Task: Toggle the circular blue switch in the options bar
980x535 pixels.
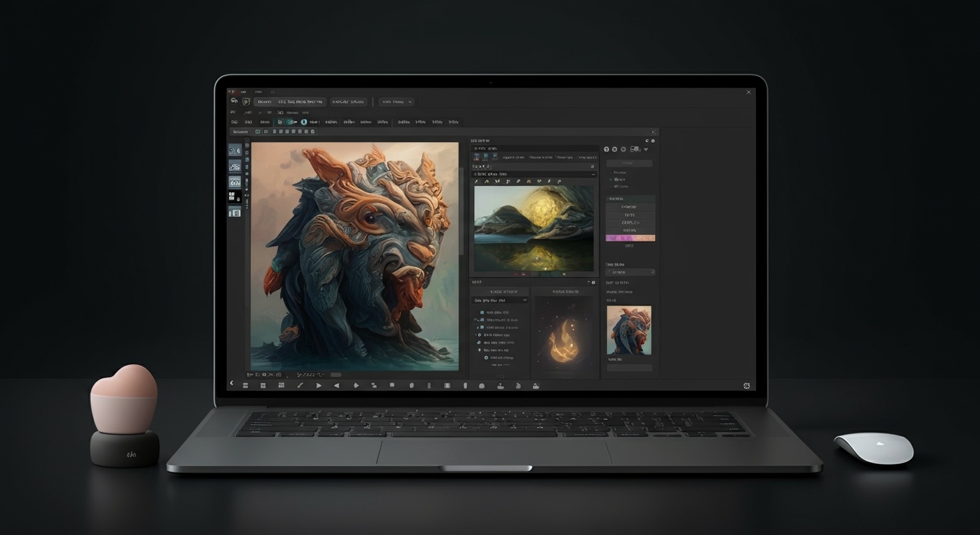Action: (x=303, y=122)
